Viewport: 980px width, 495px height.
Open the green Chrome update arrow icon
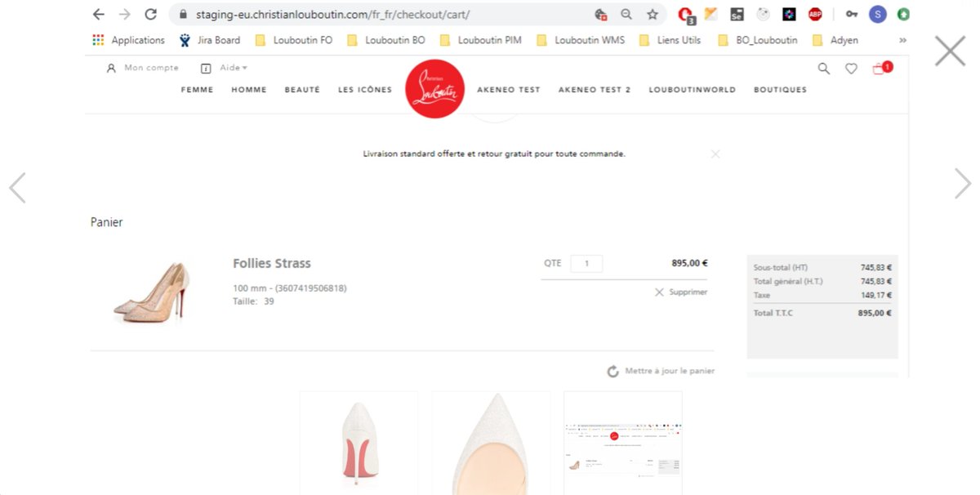tap(903, 14)
